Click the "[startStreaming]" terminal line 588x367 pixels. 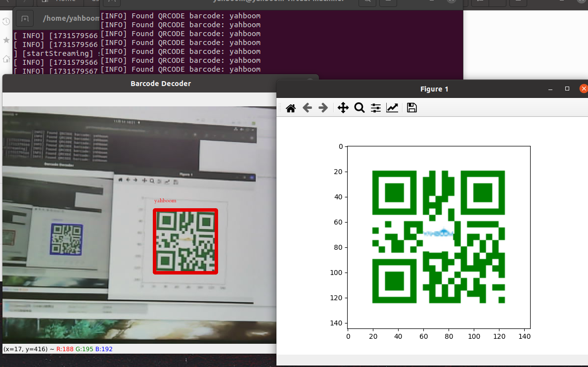tap(57, 53)
